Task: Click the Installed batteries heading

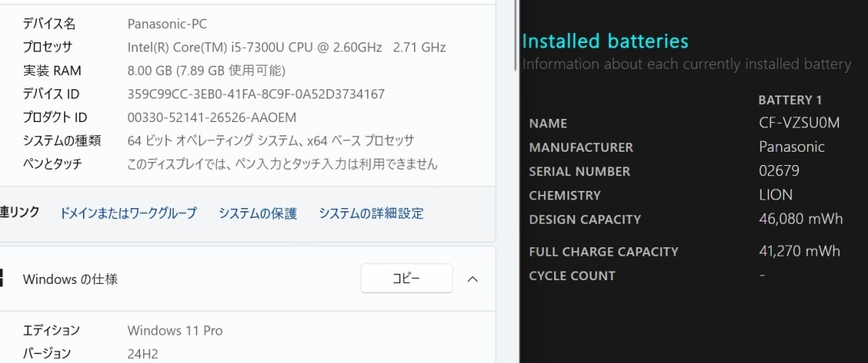Action: (x=605, y=41)
